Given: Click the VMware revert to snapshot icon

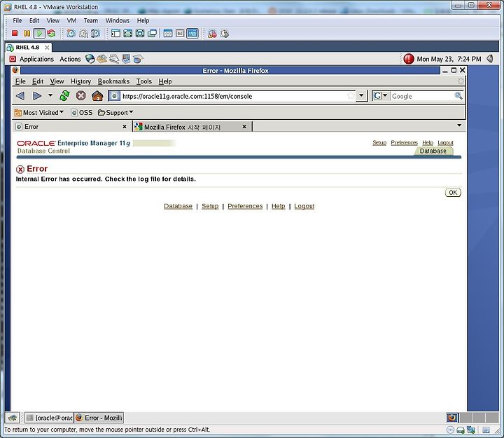Looking at the screenshot, I should [x=83, y=33].
